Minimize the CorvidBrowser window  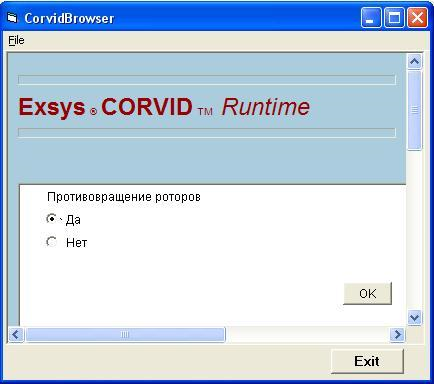coord(371,18)
